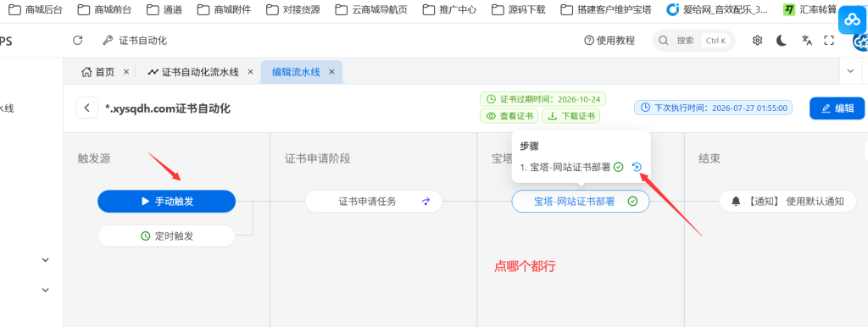Viewport: 868px width, 327px height.
Task: Open the 通道 bookmark folder
Action: [164, 9]
